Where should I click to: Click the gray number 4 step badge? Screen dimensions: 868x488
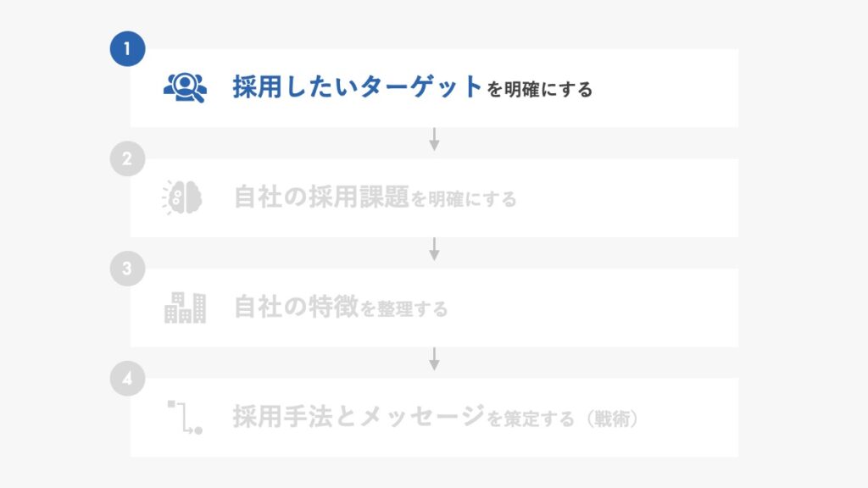[x=127, y=379]
